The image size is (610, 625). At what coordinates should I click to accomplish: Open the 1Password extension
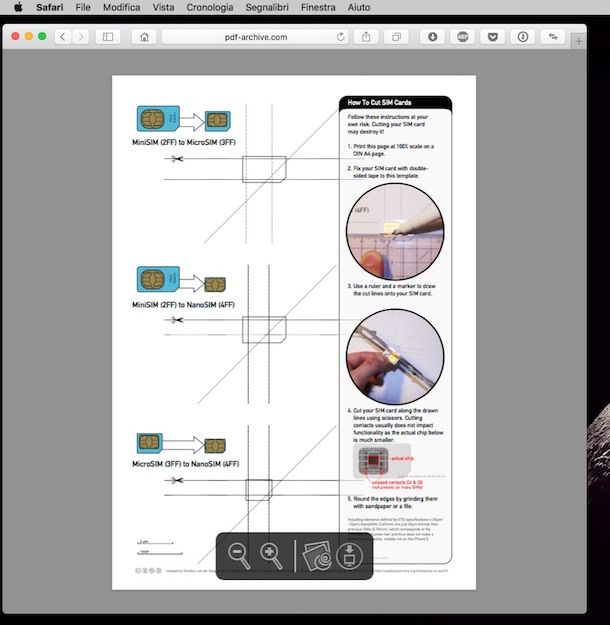[523, 37]
